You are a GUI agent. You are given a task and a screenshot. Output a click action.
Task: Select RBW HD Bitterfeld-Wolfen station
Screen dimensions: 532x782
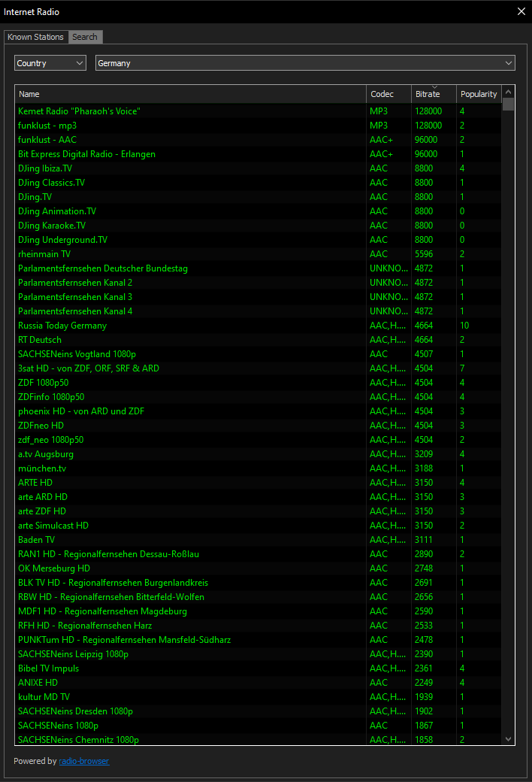tap(258, 598)
